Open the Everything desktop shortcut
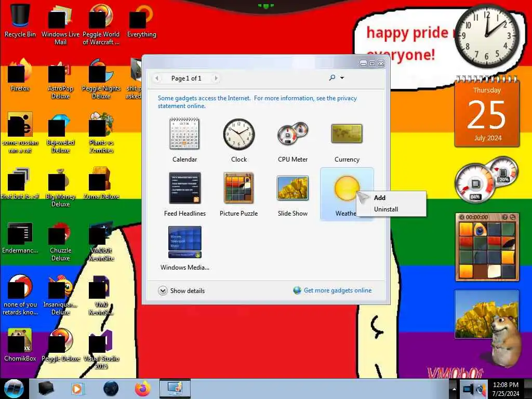Image resolution: width=532 pixels, height=399 pixels. (x=141, y=20)
